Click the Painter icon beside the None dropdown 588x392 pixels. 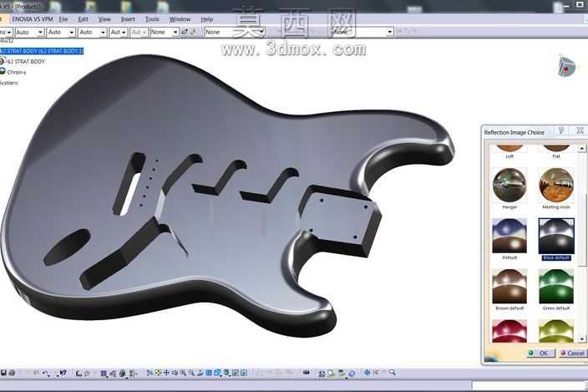(x=184, y=33)
